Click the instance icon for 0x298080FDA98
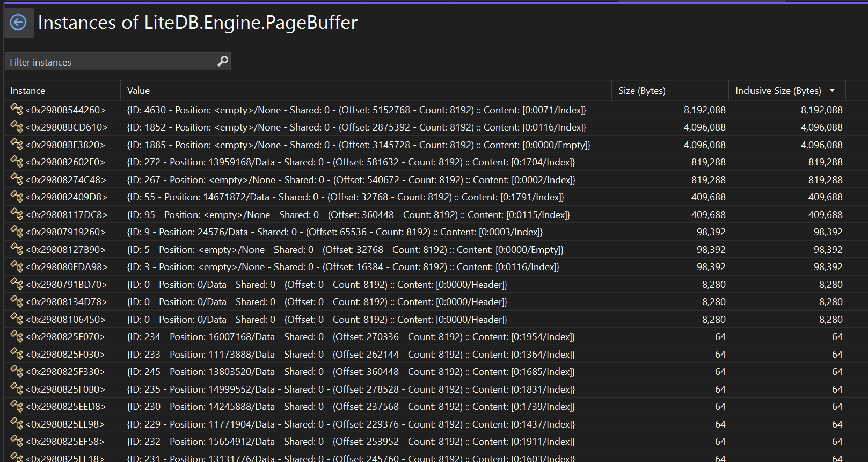 pyautogui.click(x=17, y=267)
